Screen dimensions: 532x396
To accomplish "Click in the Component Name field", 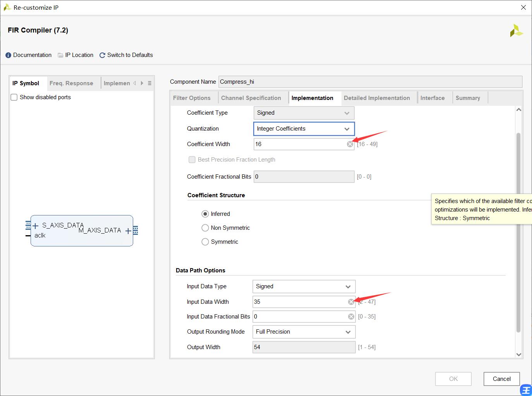I will (370, 82).
